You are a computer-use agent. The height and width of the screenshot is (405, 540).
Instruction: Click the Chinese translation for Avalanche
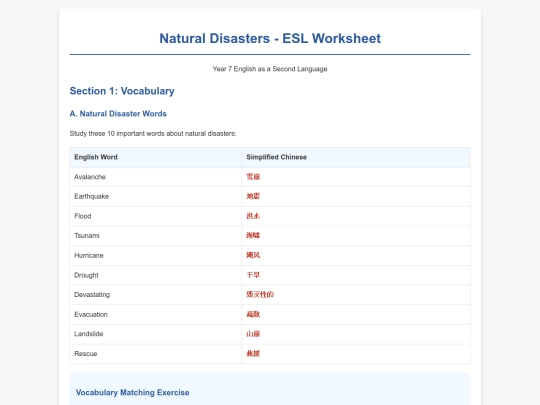click(253, 177)
